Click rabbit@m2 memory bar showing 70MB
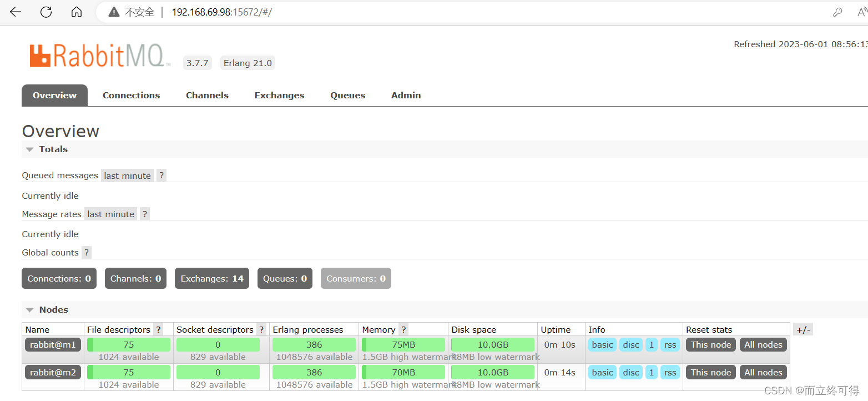Screen dimensions: 868x401 (403, 372)
